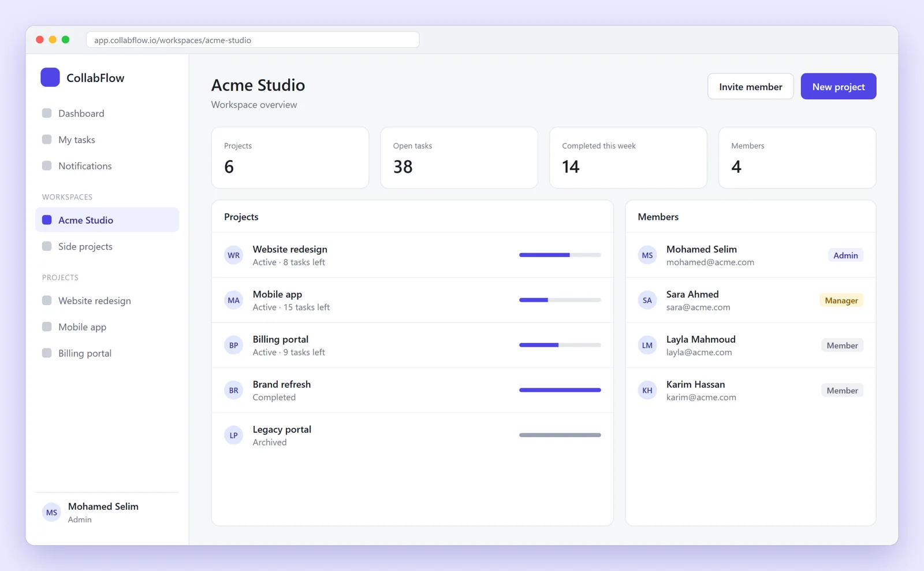Open the Open tasks stat card
The height and width of the screenshot is (571, 924).
click(x=459, y=158)
